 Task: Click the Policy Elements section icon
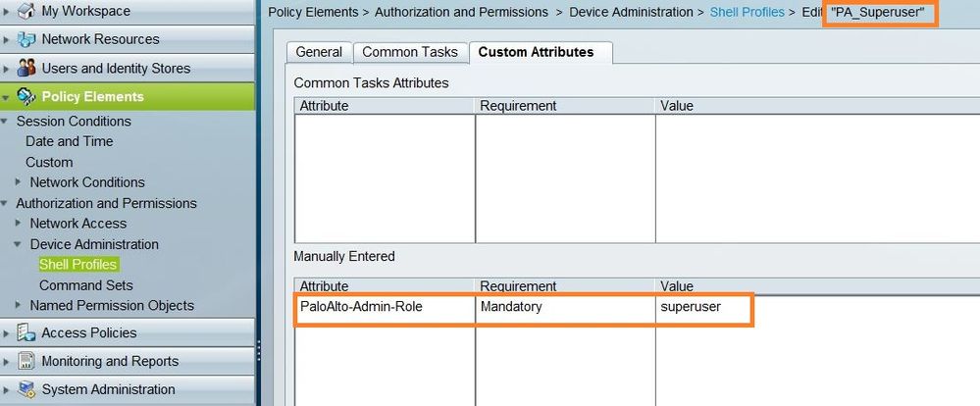tap(26, 97)
